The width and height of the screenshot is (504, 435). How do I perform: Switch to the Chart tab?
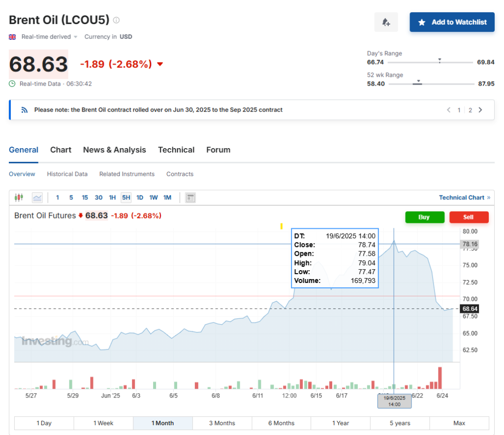[x=61, y=150]
